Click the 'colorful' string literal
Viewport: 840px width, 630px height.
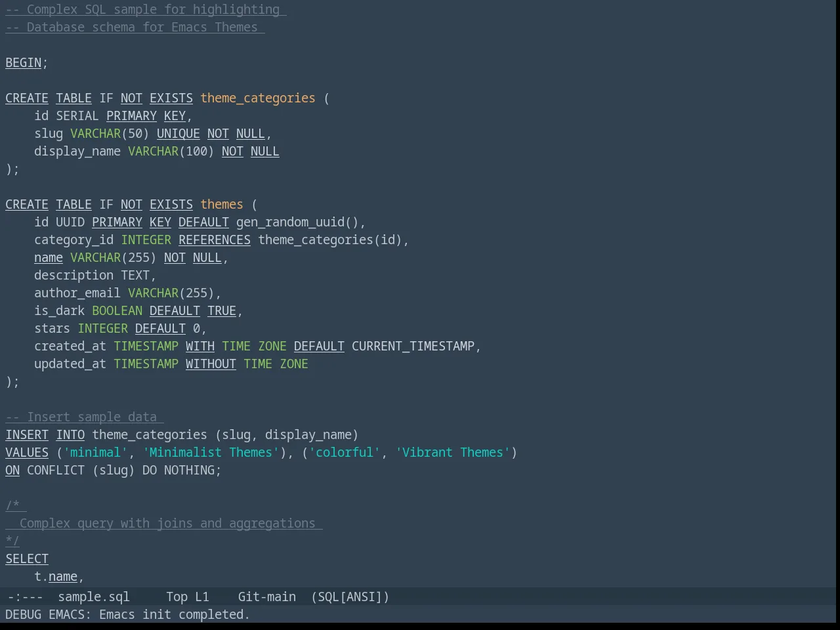(345, 453)
